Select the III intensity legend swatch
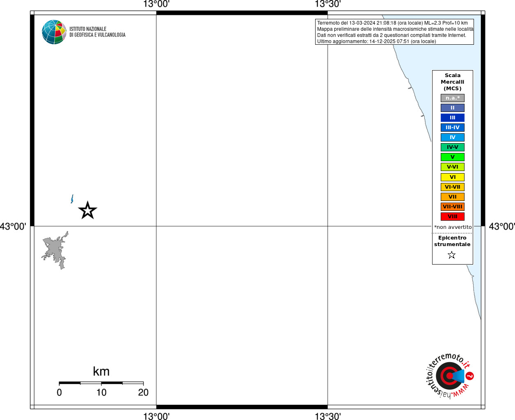515x420 pixels. pyautogui.click(x=453, y=118)
